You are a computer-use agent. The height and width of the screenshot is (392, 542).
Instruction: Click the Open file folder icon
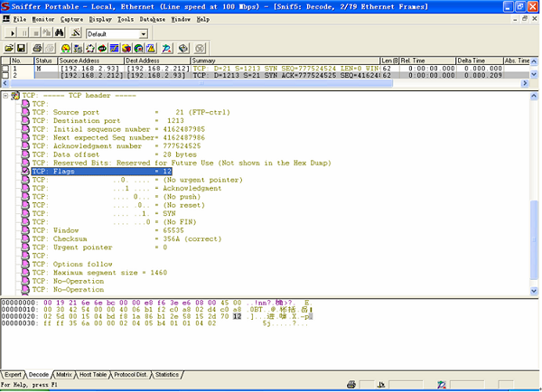tap(9, 47)
